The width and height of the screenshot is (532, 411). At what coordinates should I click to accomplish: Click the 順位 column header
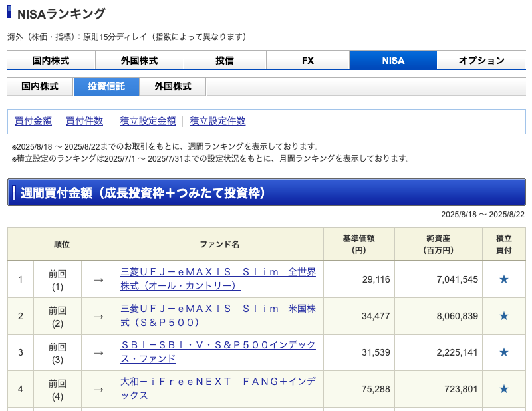coord(62,244)
